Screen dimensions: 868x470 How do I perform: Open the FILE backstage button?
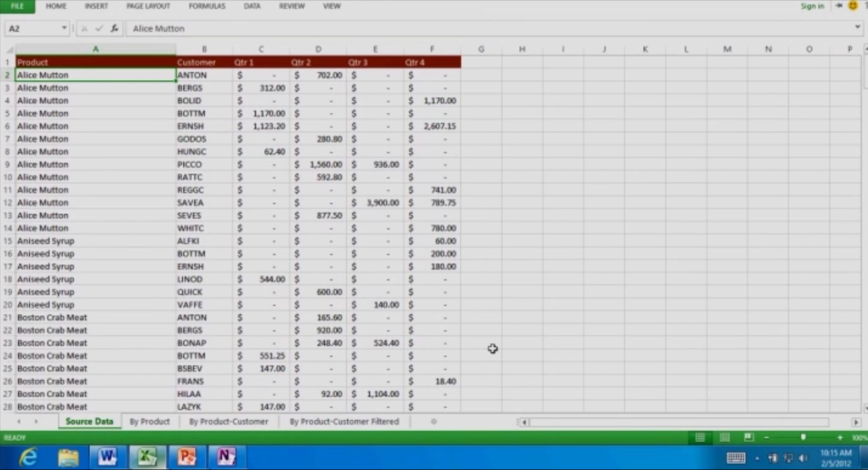(x=17, y=6)
